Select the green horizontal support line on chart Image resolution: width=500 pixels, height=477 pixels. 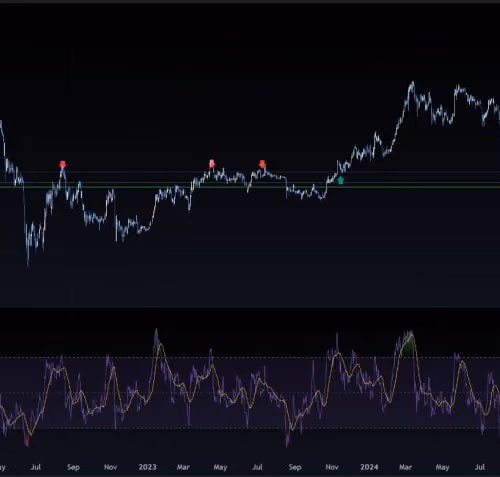pyautogui.click(x=250, y=187)
